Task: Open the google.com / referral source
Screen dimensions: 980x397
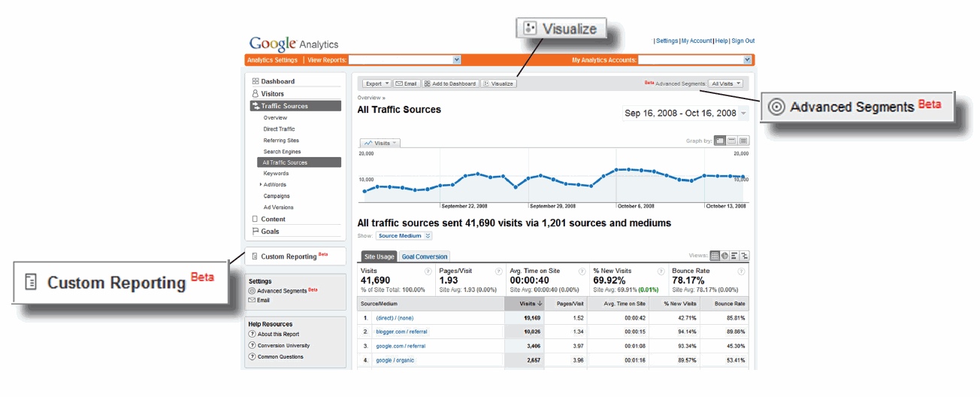Action: (401, 346)
